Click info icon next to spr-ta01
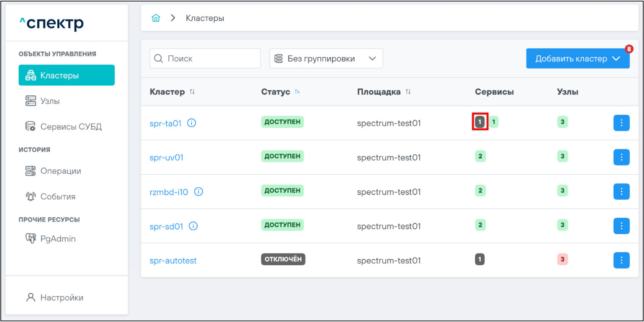Screen dimensions: 644x322 (191, 123)
